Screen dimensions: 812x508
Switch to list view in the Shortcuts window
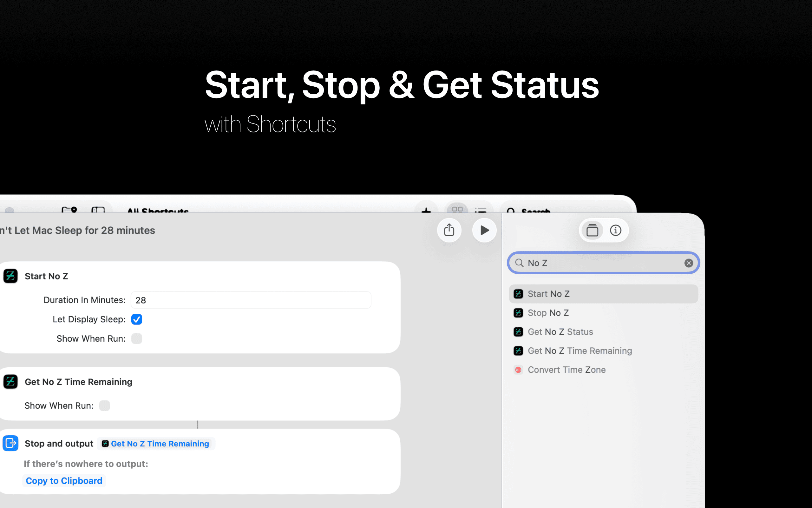pos(481,210)
